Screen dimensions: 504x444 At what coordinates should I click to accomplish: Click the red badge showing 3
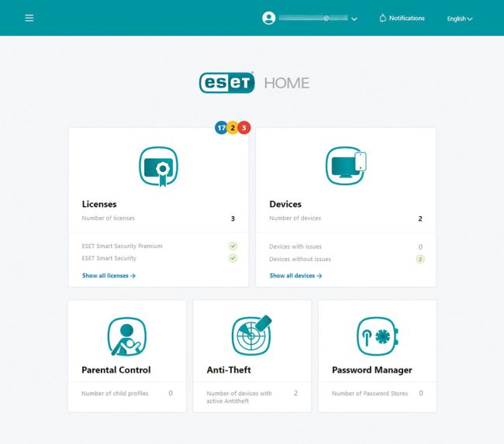(x=244, y=128)
